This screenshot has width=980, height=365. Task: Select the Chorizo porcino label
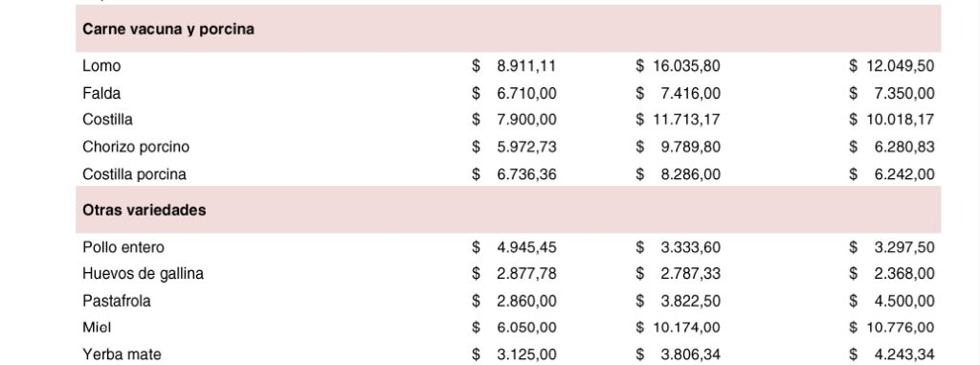pos(136,147)
